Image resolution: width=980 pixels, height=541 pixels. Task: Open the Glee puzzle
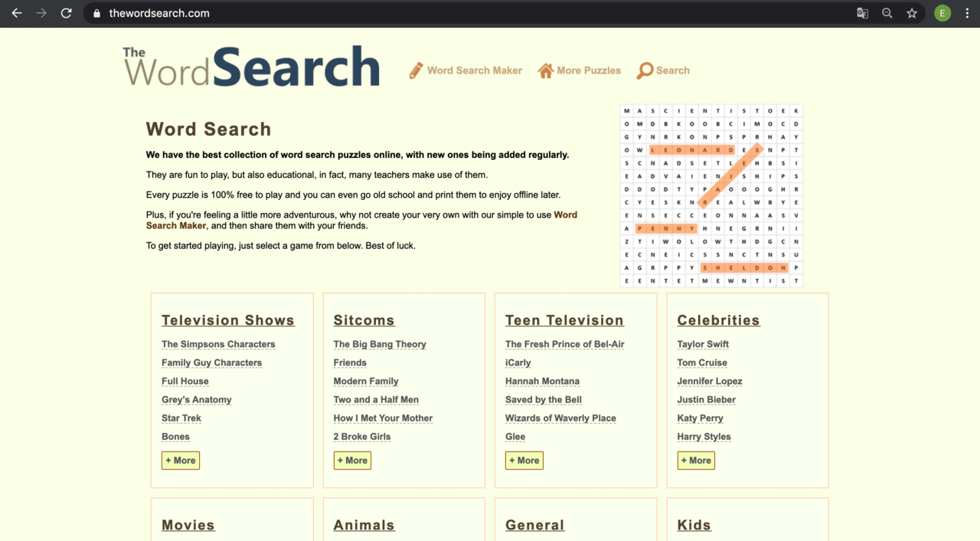click(515, 437)
